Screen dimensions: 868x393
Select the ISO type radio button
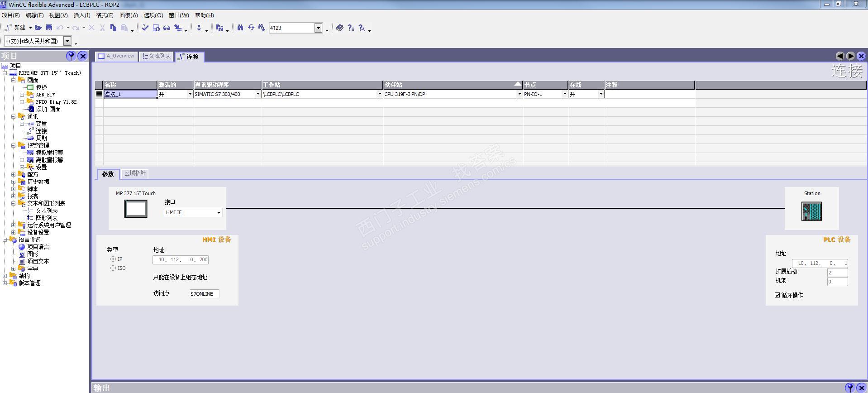coord(113,268)
